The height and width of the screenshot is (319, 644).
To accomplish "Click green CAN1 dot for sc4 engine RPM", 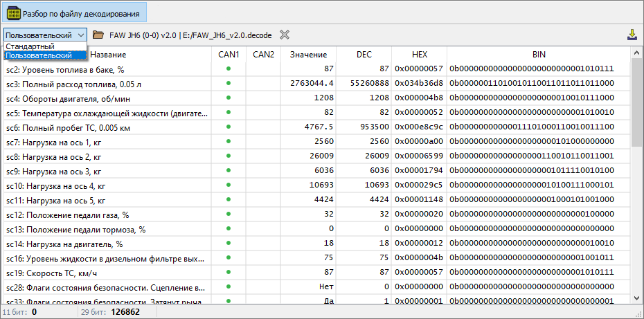I will [229, 98].
